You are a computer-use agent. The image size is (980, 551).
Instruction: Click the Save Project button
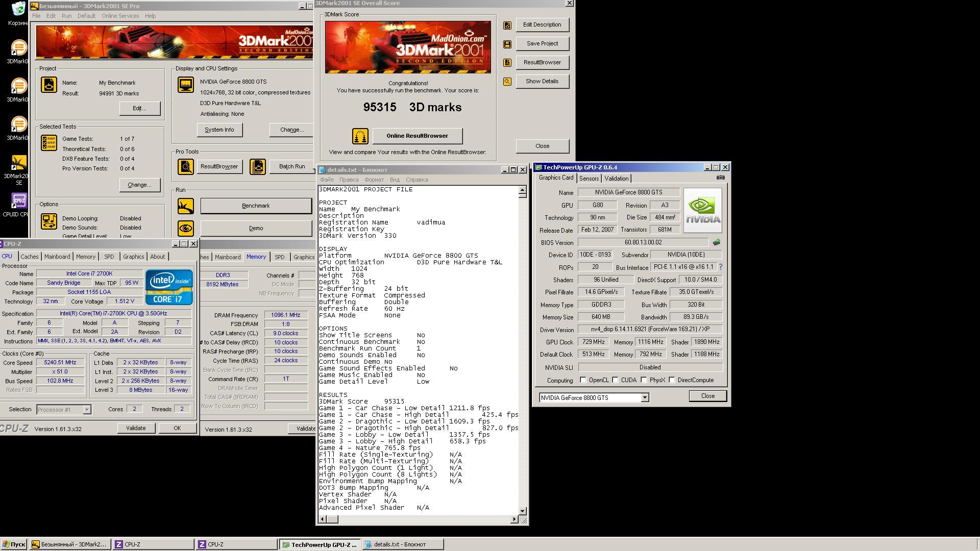tap(542, 44)
